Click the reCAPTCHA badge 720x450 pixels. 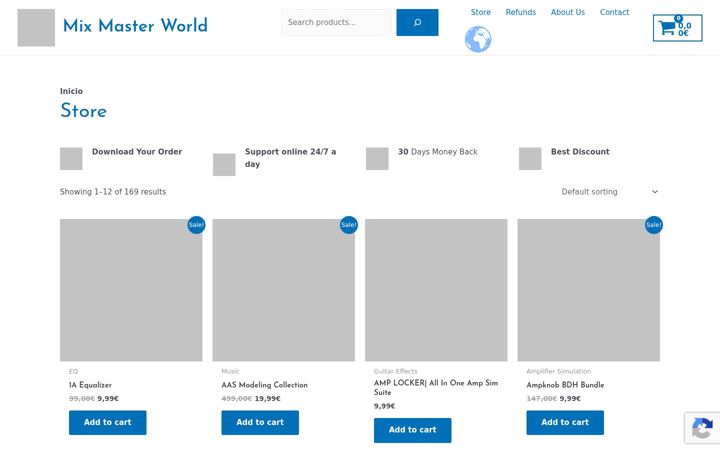(702, 428)
